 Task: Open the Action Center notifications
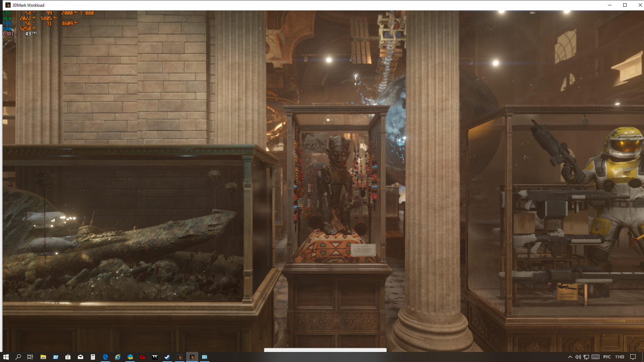click(x=633, y=357)
